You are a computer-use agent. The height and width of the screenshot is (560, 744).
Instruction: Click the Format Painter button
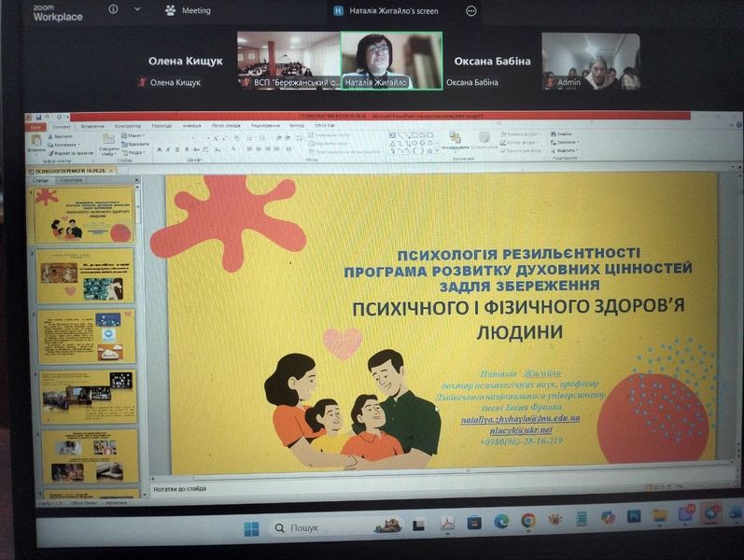(x=71, y=153)
